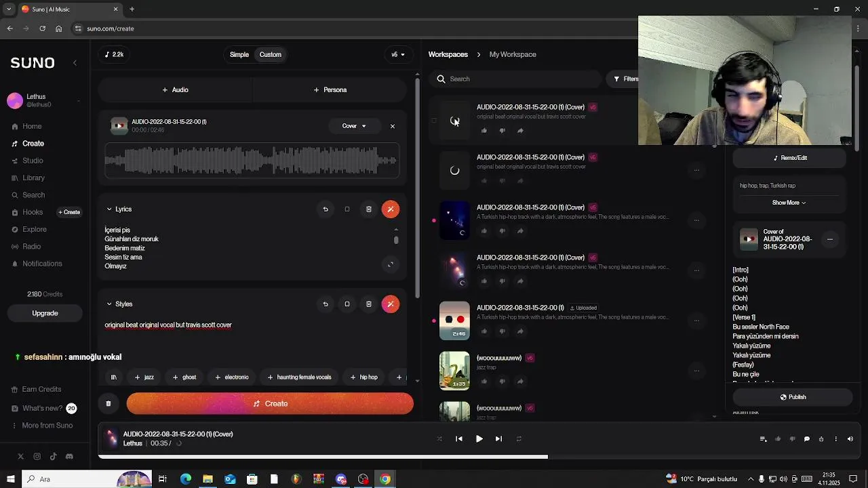
Task: Skip to the previous track
Action: (459, 439)
